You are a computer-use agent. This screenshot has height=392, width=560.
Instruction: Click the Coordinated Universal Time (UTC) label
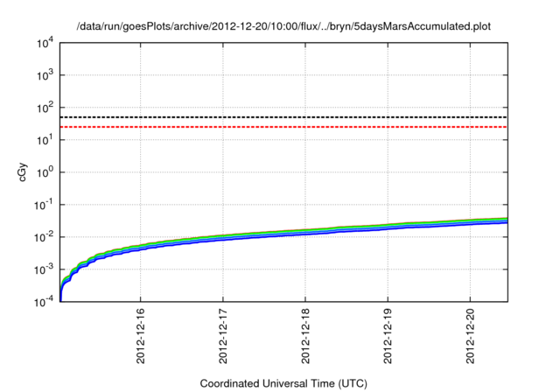(283, 384)
